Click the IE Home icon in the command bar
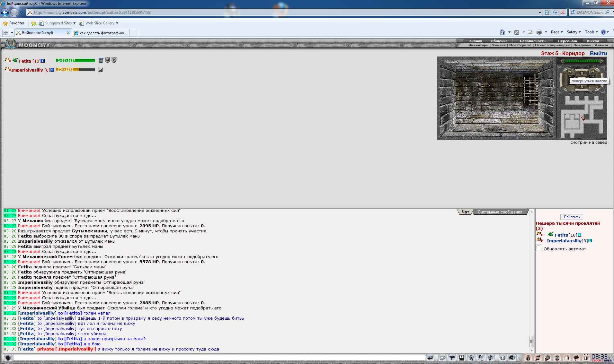This screenshot has height=364, width=614. click(x=503, y=32)
